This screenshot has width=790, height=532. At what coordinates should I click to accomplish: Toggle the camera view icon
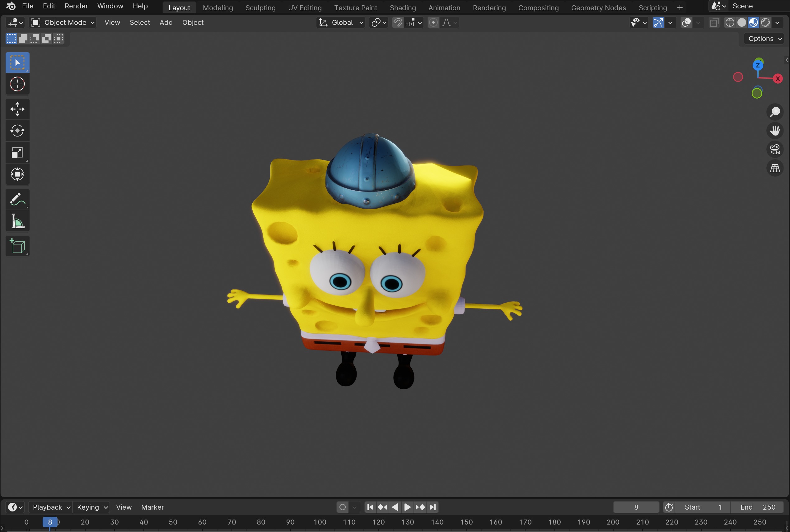(775, 149)
